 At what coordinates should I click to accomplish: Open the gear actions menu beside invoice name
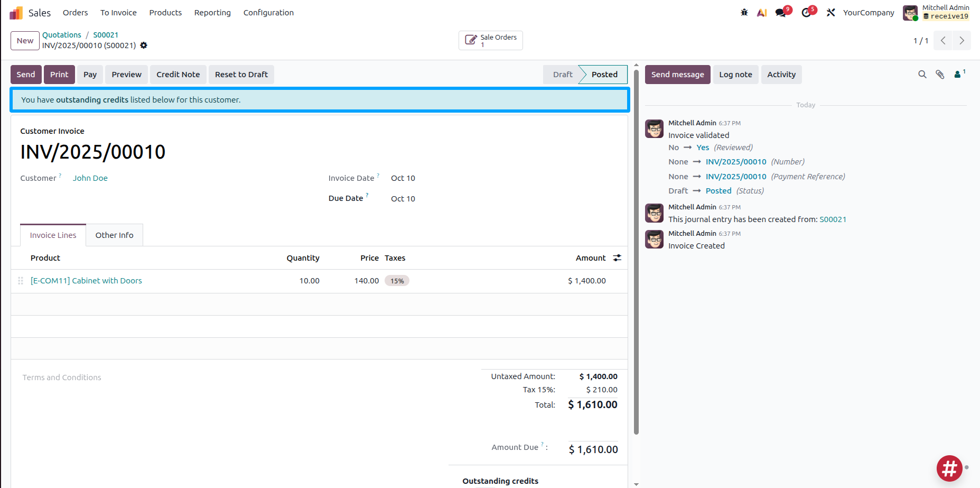[x=144, y=45]
